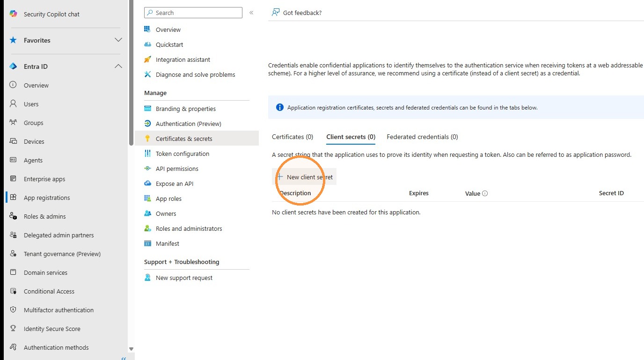Click the Favorites star icon
The image size is (644, 360).
(x=13, y=40)
